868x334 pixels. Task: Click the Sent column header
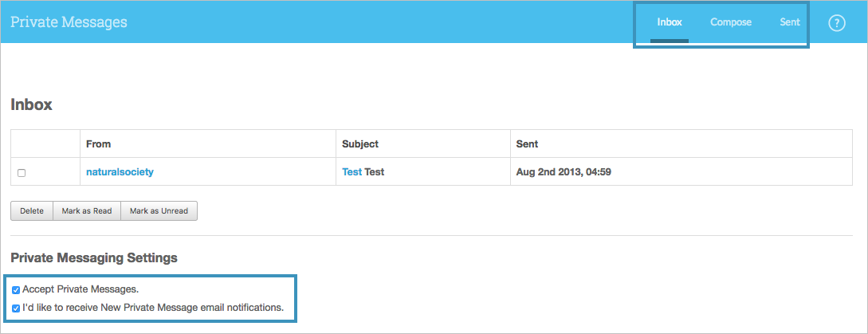tap(527, 144)
